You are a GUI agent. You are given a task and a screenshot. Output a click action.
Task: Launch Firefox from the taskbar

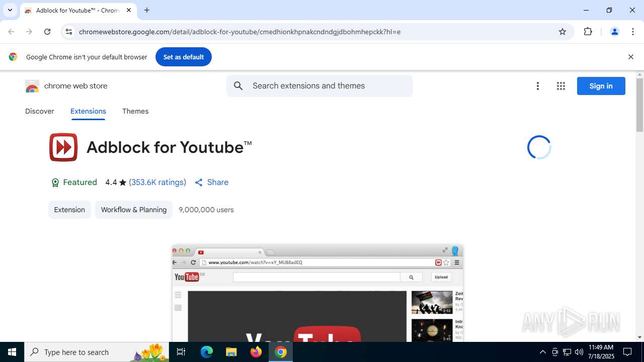coord(256,352)
